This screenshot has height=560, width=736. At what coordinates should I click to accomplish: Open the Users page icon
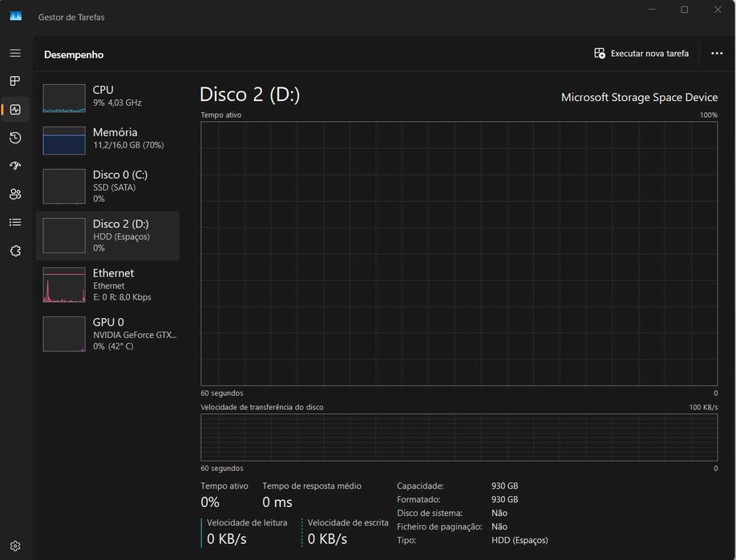[15, 194]
